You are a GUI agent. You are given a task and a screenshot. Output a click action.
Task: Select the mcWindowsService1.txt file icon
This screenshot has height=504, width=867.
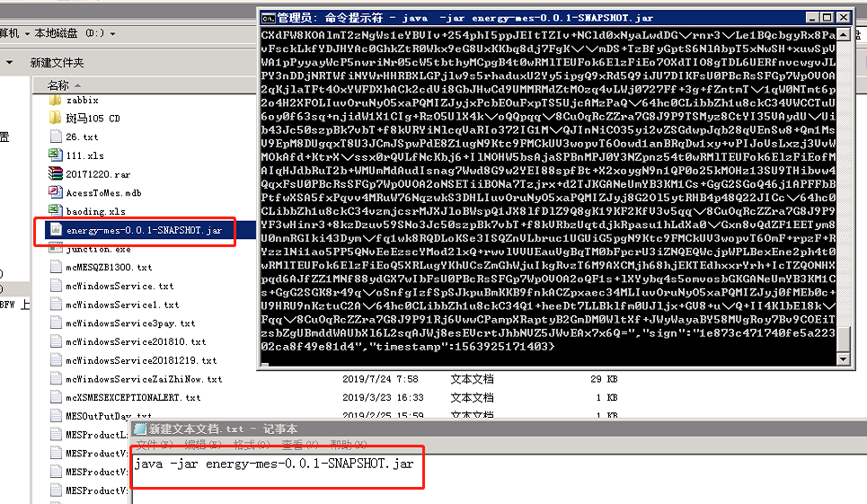pos(56,305)
